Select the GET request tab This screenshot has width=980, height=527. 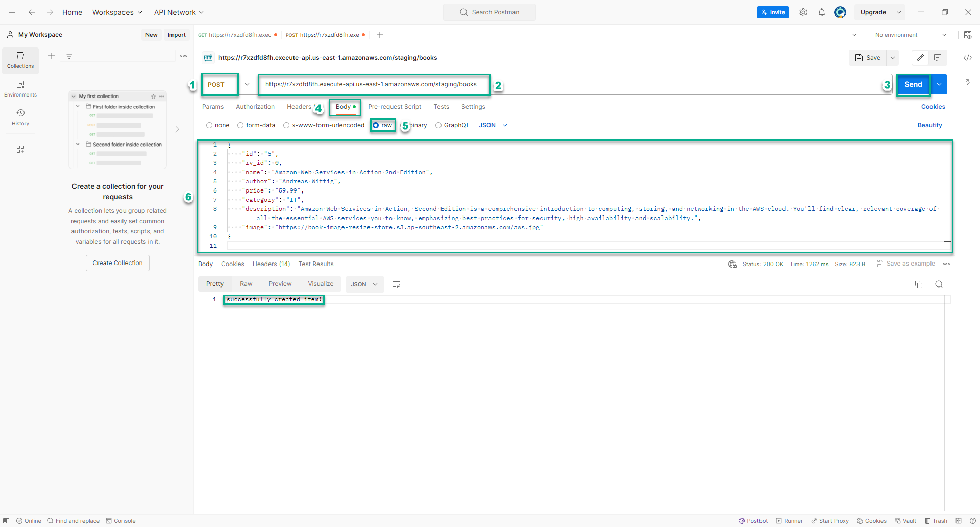(x=237, y=35)
